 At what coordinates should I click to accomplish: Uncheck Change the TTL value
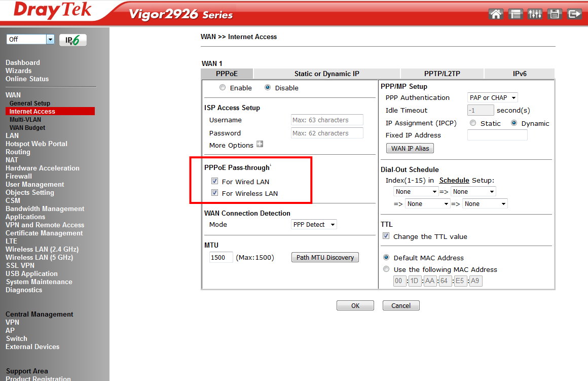386,236
